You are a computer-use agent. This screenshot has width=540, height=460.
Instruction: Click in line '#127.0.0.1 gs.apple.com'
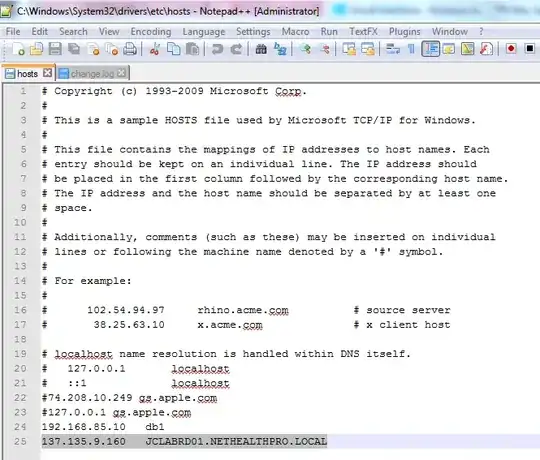(116, 412)
